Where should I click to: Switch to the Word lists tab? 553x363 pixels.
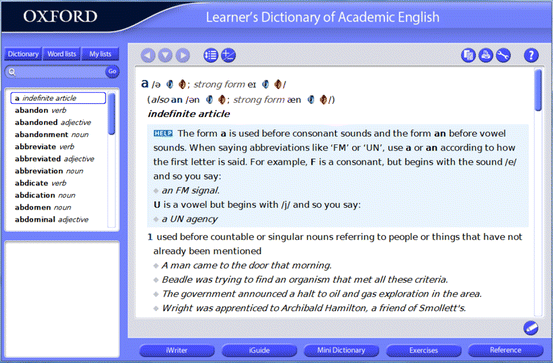click(x=62, y=54)
